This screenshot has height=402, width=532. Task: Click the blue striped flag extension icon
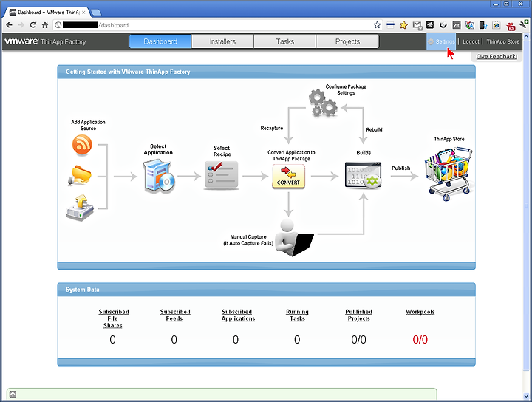tap(390, 25)
